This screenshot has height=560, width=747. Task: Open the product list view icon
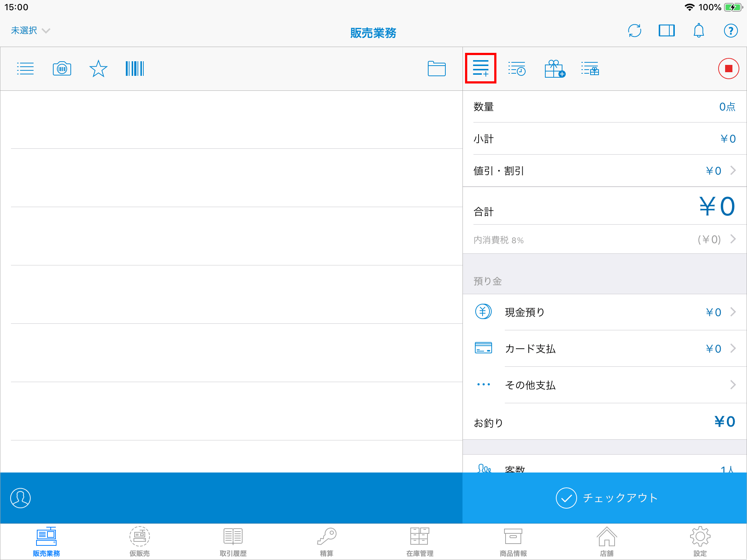[x=25, y=69]
